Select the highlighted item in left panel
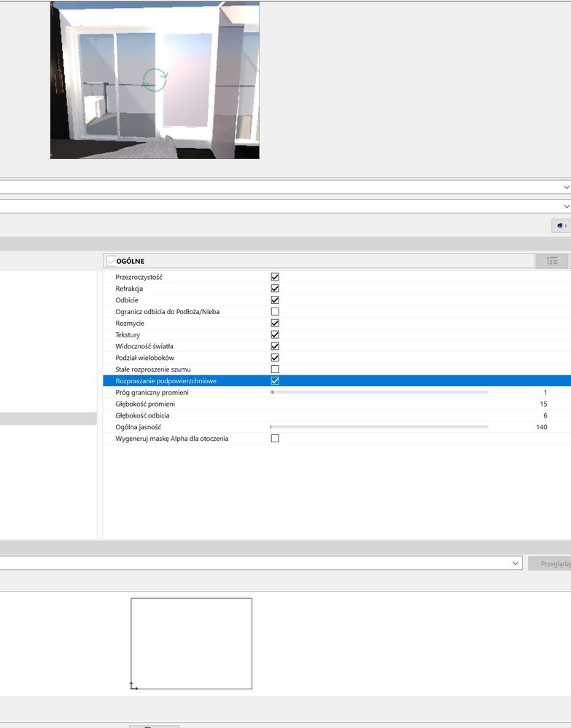The width and height of the screenshot is (571, 728). (48, 418)
